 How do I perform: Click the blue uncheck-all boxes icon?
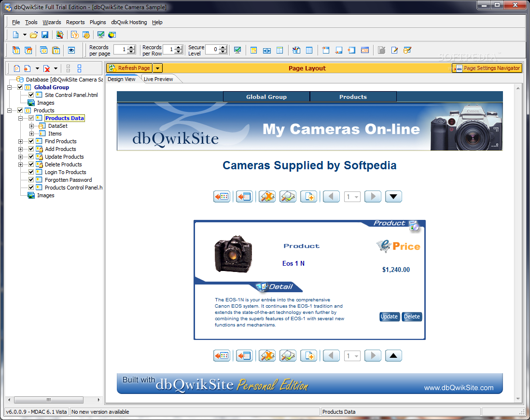click(x=80, y=68)
